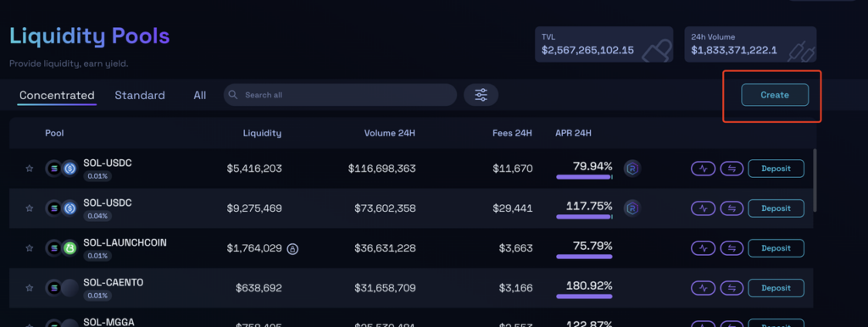The width and height of the screenshot is (868, 327).
Task: Toggle favorite star for SOL-CAENTO pool
Action: 30,288
